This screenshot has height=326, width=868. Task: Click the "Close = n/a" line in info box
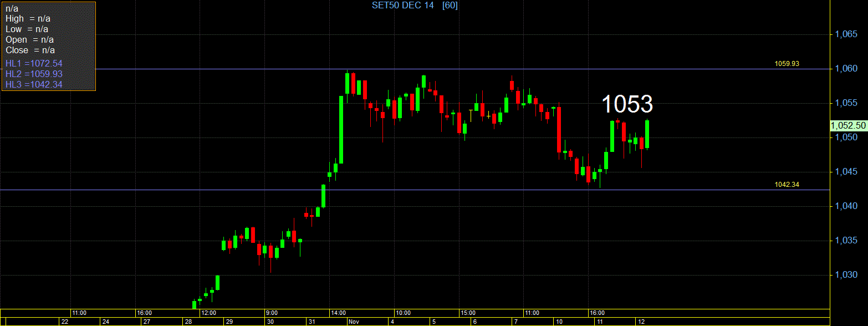tap(30, 50)
